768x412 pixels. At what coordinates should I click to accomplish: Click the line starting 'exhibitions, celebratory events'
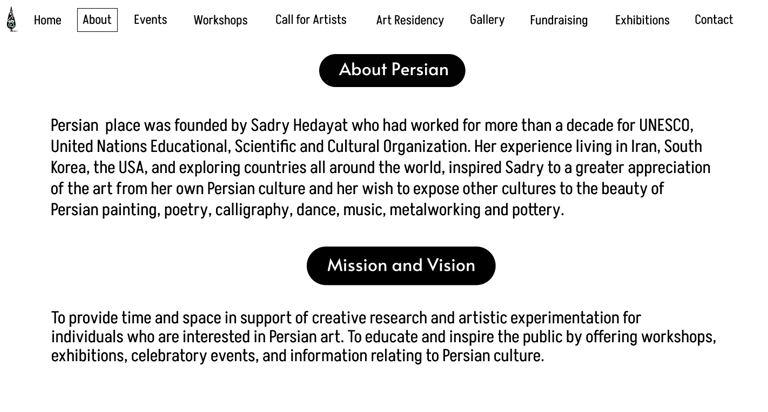tap(297, 356)
